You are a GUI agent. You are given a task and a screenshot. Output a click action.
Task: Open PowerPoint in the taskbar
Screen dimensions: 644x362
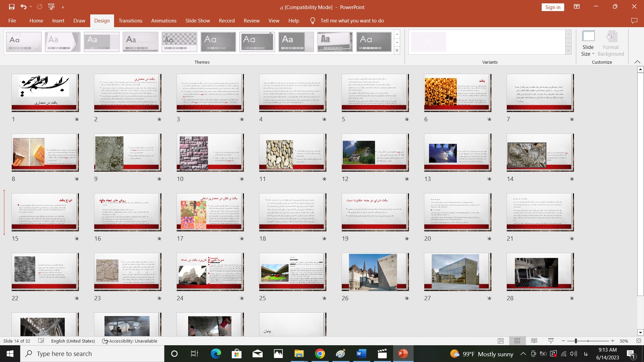click(402, 354)
